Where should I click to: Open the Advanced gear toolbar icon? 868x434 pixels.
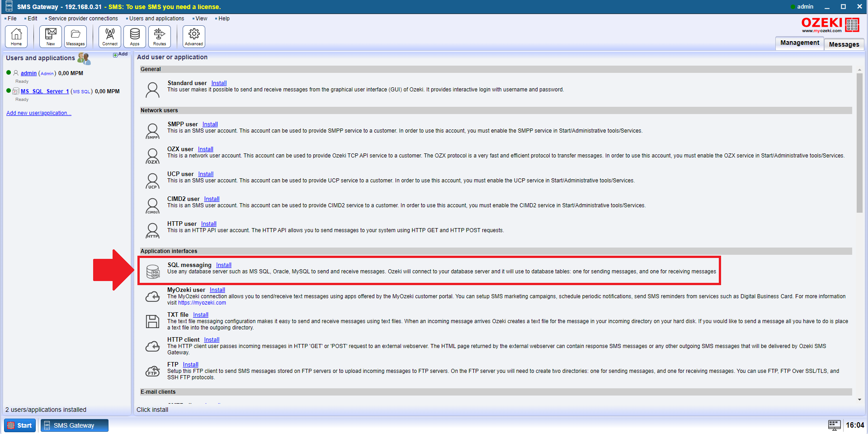pos(194,36)
